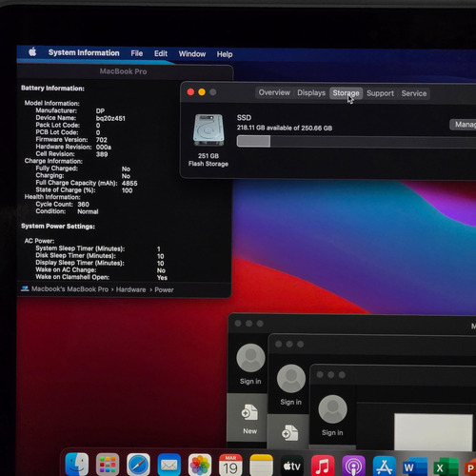Image resolution: width=476 pixels, height=476 pixels.
Task: Click the Manage button for SSD storage
Action: click(464, 125)
